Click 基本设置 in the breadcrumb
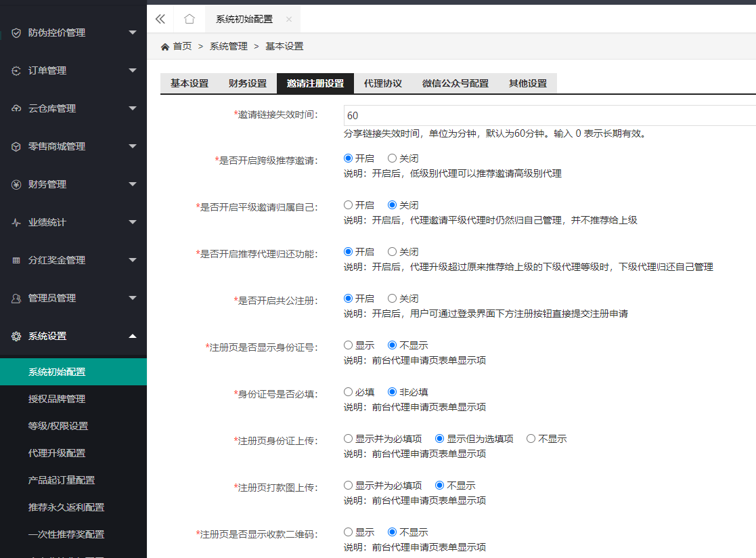Screen dimensions: 756x558 [x=284, y=46]
